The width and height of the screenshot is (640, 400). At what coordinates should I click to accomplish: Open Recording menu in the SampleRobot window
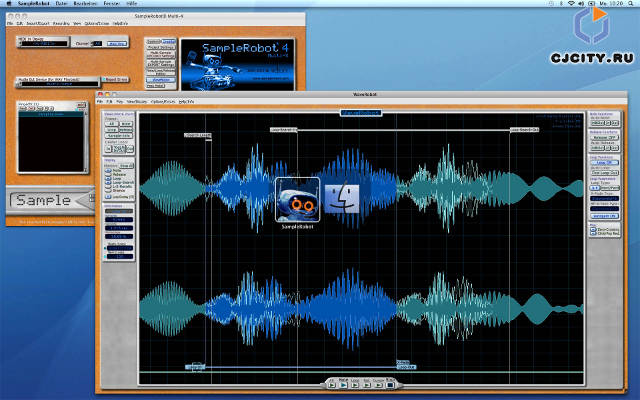click(x=61, y=24)
